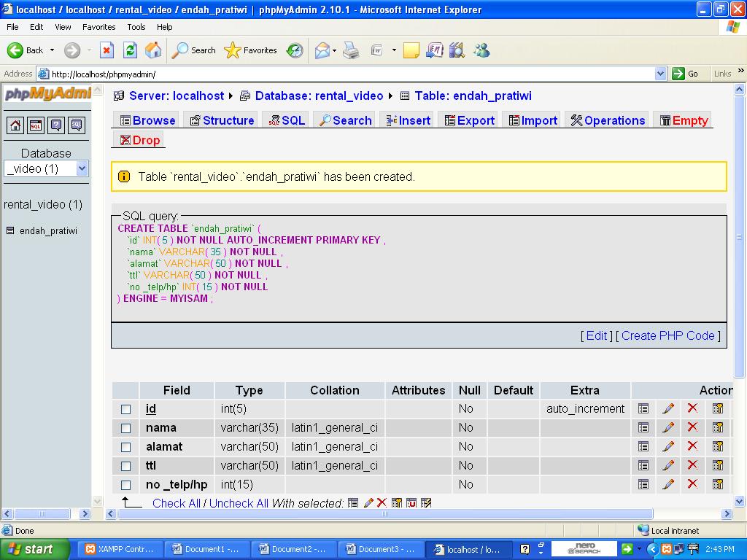Drop the id field with red X
Image resolution: width=747 pixels, height=560 pixels.
point(692,408)
